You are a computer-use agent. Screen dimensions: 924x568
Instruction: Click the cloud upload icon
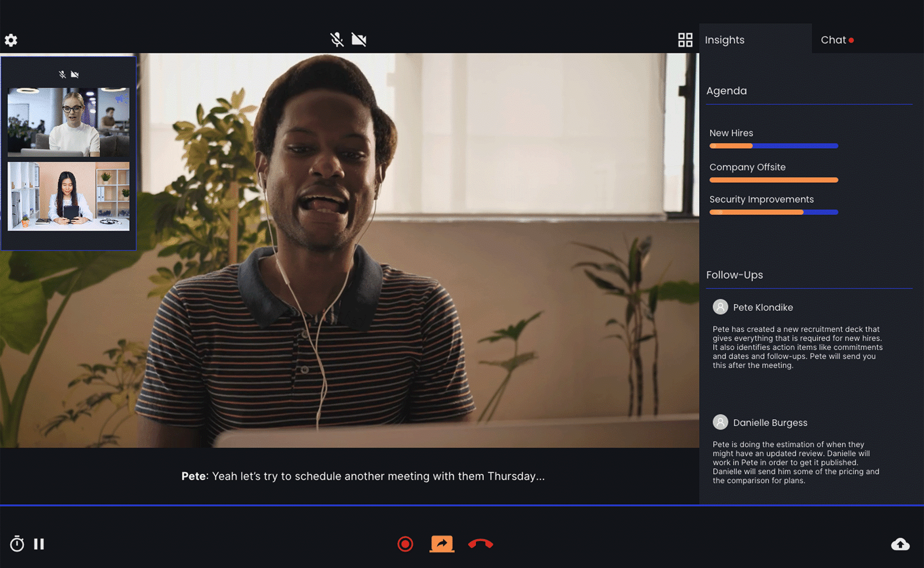[x=900, y=544]
